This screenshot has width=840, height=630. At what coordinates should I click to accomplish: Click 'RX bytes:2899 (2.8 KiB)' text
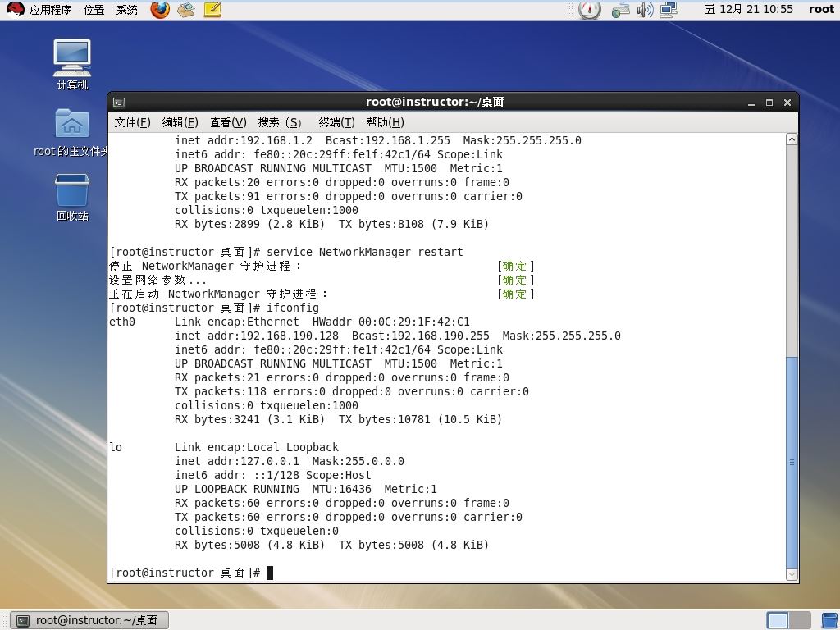point(249,224)
